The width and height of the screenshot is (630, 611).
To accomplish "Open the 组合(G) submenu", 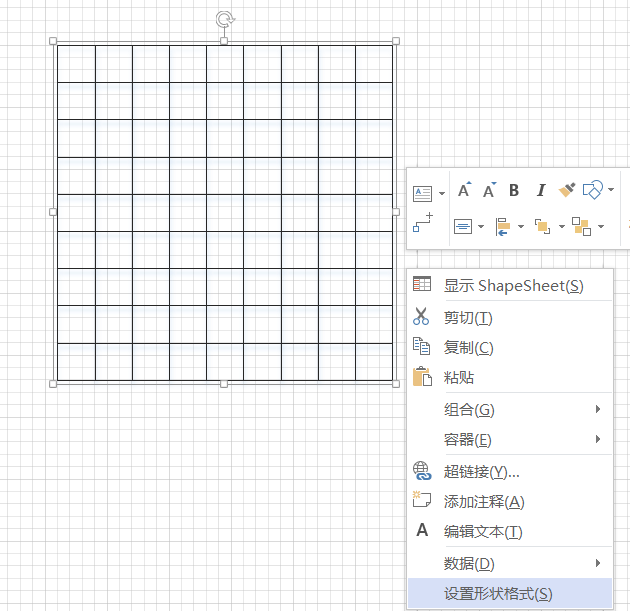I will (510, 409).
